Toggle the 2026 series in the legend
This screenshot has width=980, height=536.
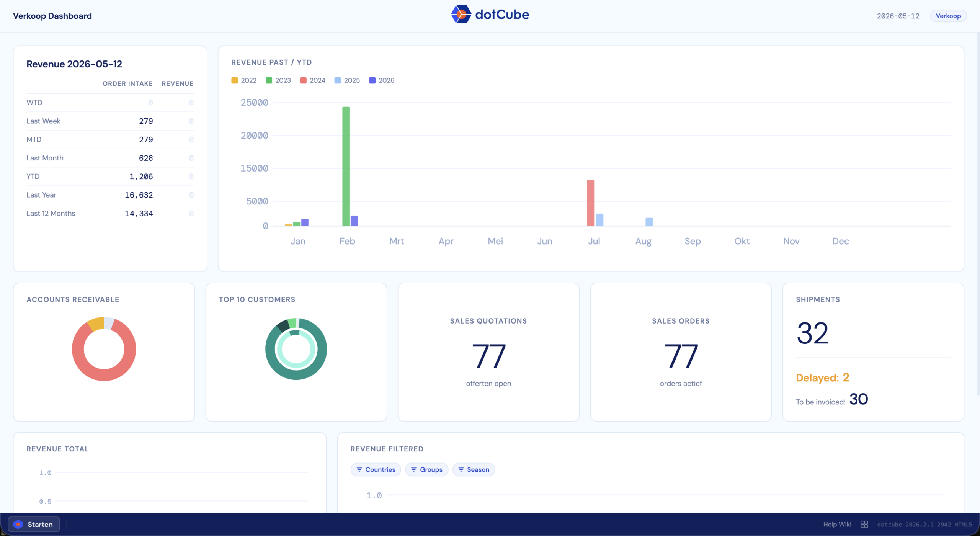click(382, 80)
